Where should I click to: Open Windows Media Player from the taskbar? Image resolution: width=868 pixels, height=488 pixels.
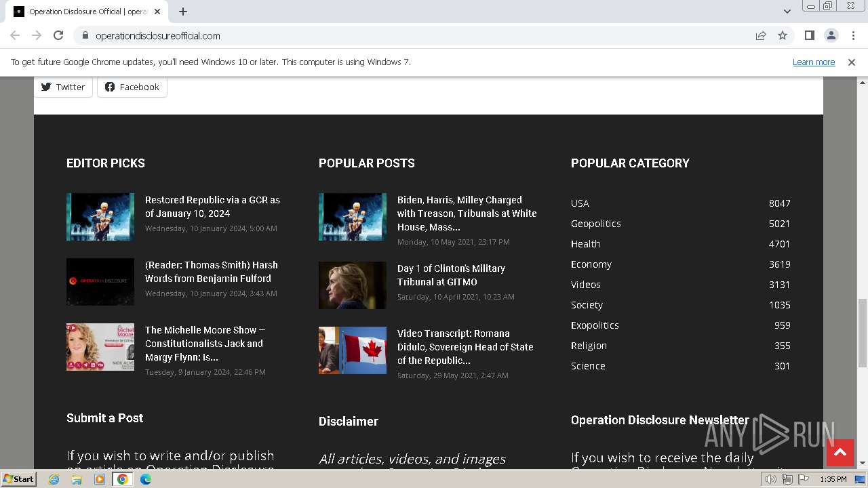(100, 479)
